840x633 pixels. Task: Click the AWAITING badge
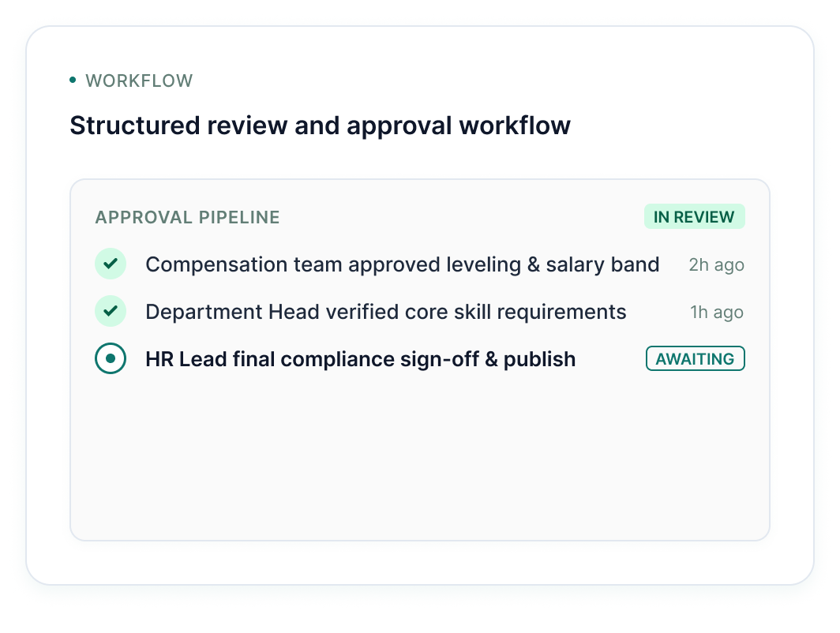tap(696, 358)
